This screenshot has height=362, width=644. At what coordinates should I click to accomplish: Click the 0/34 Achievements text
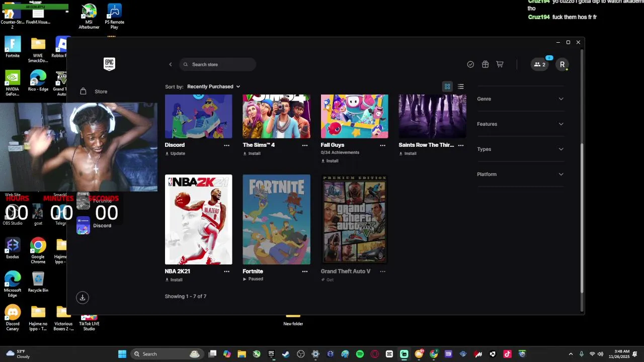pos(340,152)
